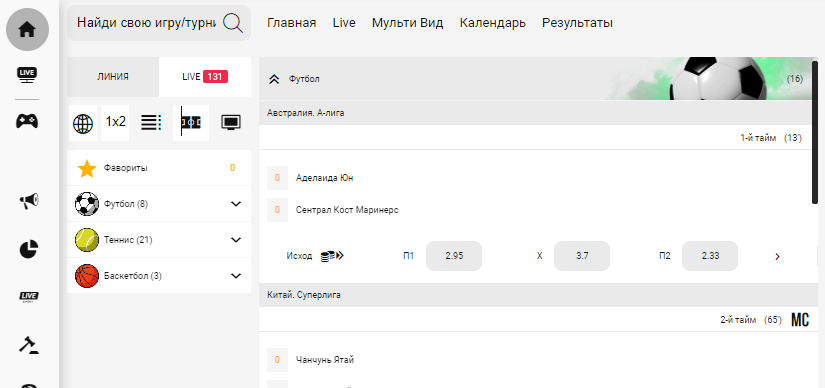825x388 pixels.
Task: Collapse the Футбол section double chevron
Action: 274,79
